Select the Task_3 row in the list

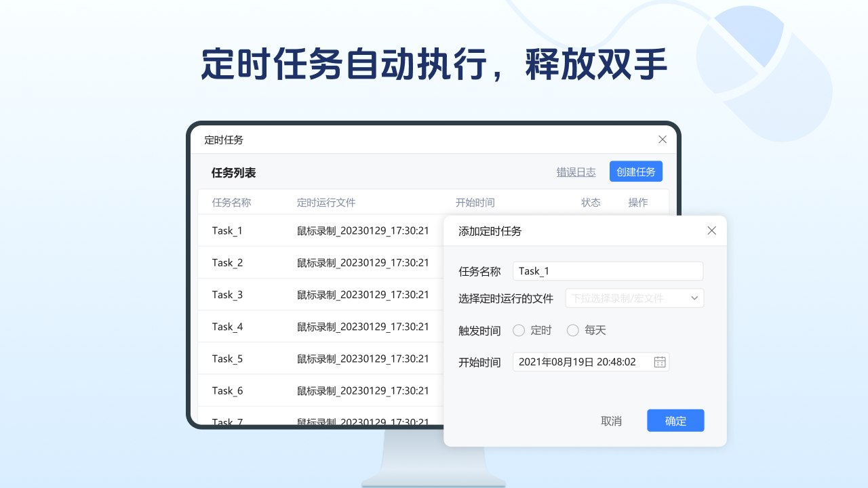point(227,294)
